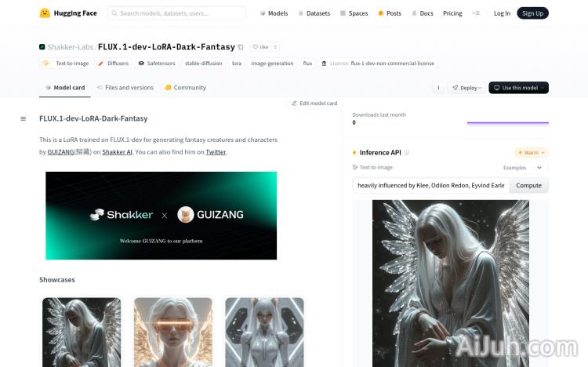Click the Compute button

point(528,185)
